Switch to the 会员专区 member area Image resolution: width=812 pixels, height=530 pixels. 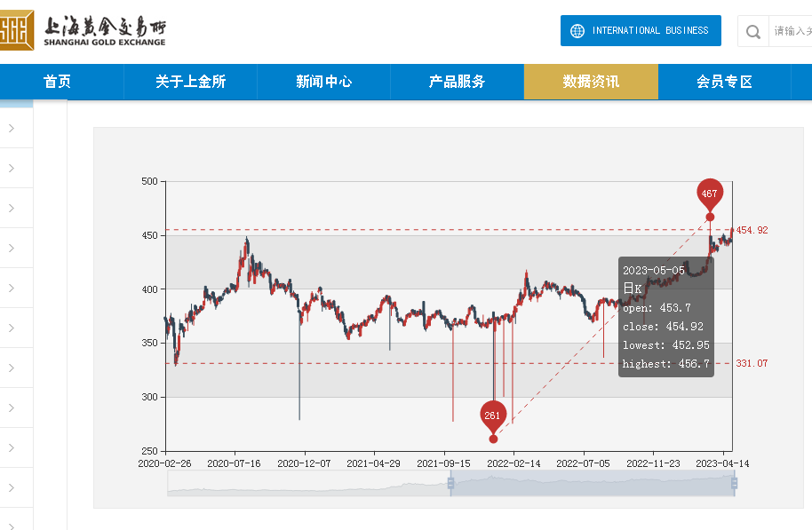point(724,82)
